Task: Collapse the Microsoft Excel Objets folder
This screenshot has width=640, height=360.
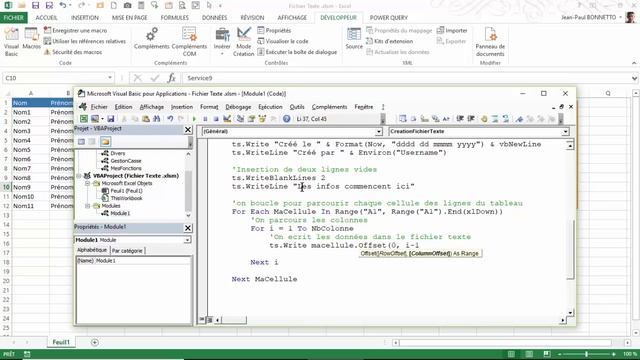Action: click(x=87, y=184)
